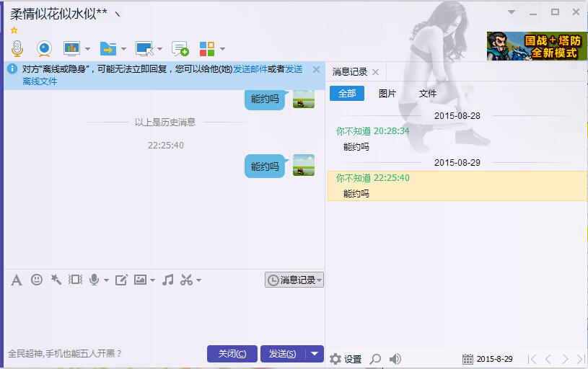The height and width of the screenshot is (369, 588).
Task: Click the speaker sound icon in history panel
Action: coord(395,359)
